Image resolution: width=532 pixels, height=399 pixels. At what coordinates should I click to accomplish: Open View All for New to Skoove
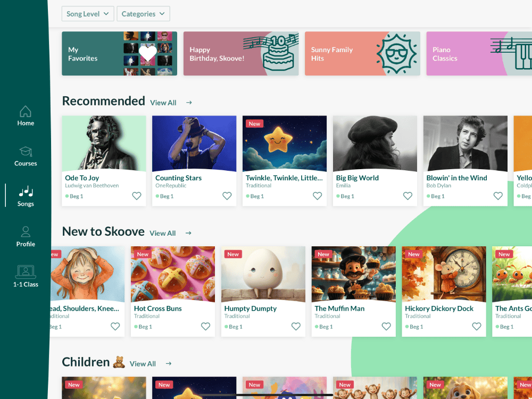tap(162, 232)
